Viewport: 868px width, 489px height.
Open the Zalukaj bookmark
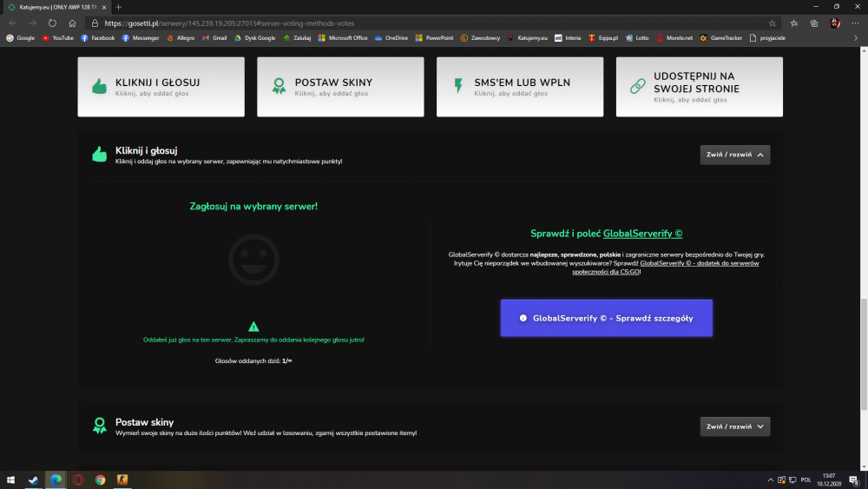tap(297, 38)
